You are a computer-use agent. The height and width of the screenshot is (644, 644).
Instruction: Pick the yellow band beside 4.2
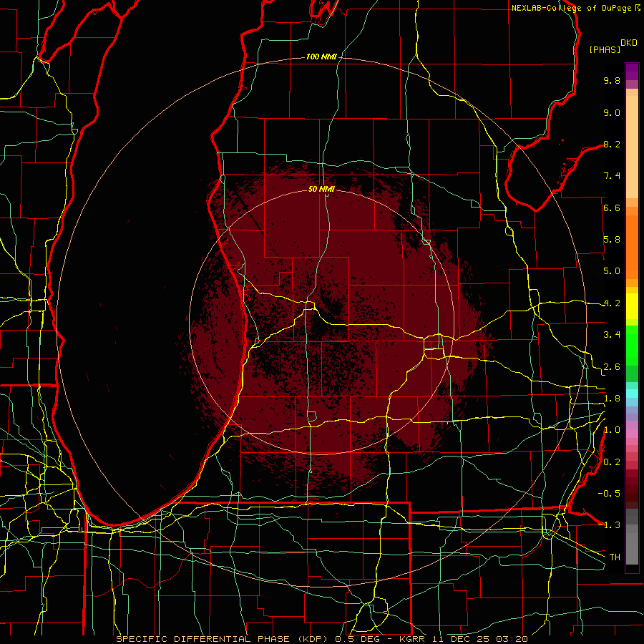click(632, 306)
